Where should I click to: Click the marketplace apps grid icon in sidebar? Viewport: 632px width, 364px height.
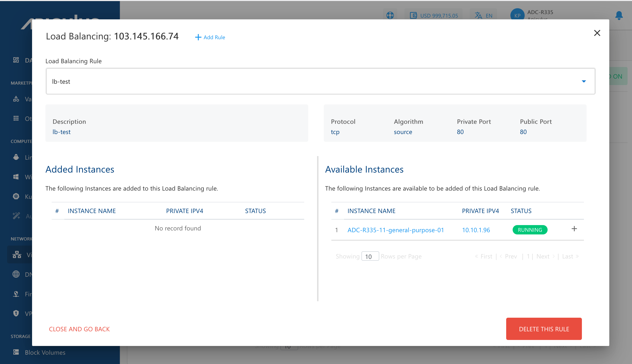[16, 118]
